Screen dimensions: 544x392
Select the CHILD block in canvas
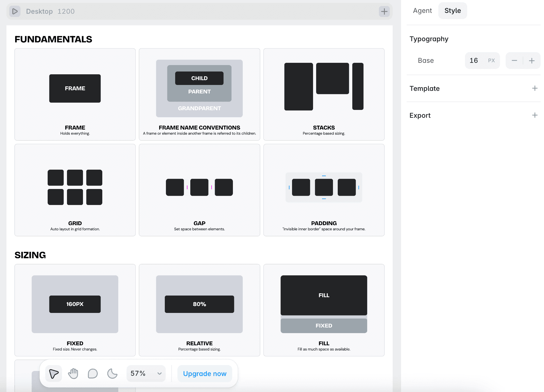click(199, 78)
